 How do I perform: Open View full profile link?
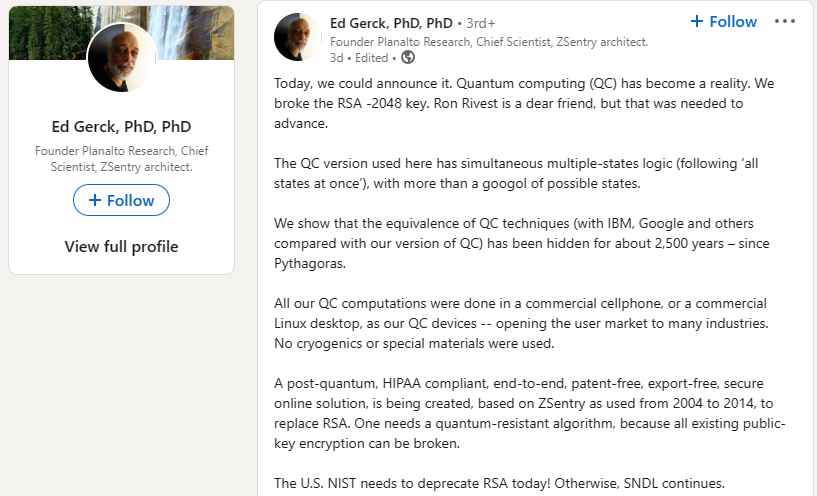(x=121, y=246)
